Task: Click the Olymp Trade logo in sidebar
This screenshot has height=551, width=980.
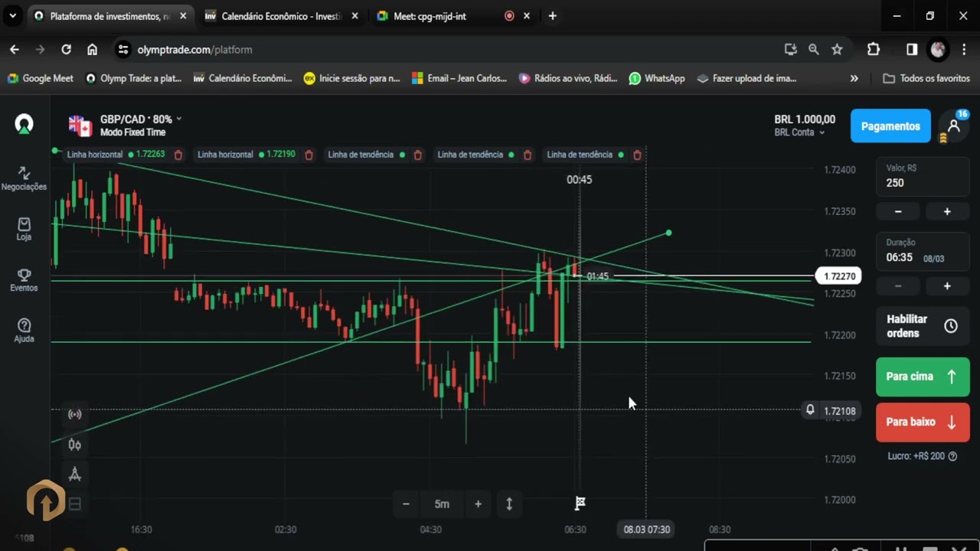Action: point(24,124)
